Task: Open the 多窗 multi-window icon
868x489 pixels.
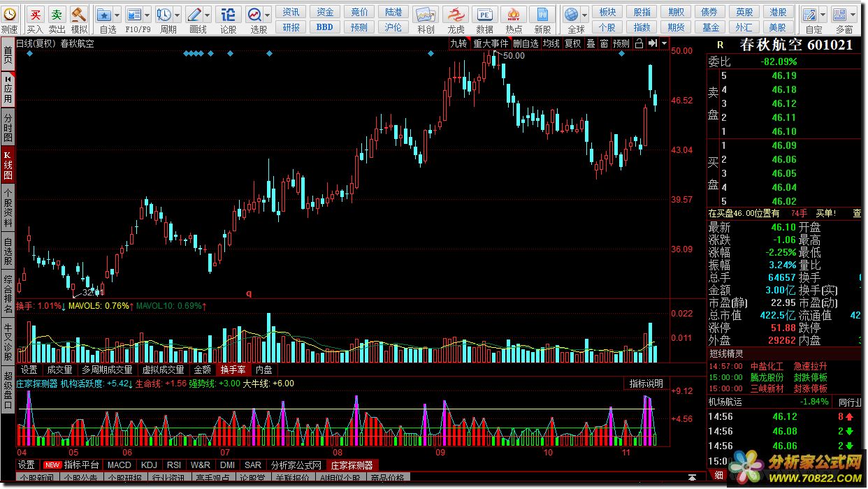Action: 839,14
